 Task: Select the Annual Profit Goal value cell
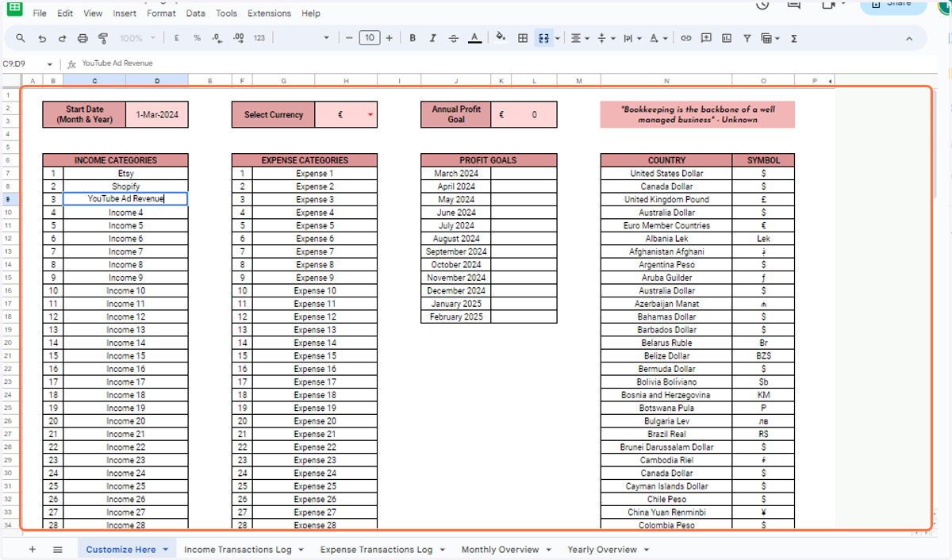[524, 114]
